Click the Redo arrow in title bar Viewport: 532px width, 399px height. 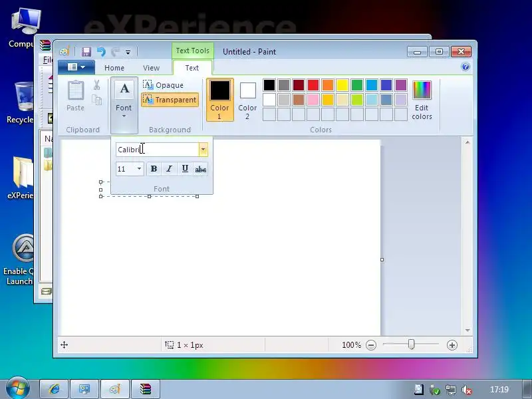click(115, 52)
